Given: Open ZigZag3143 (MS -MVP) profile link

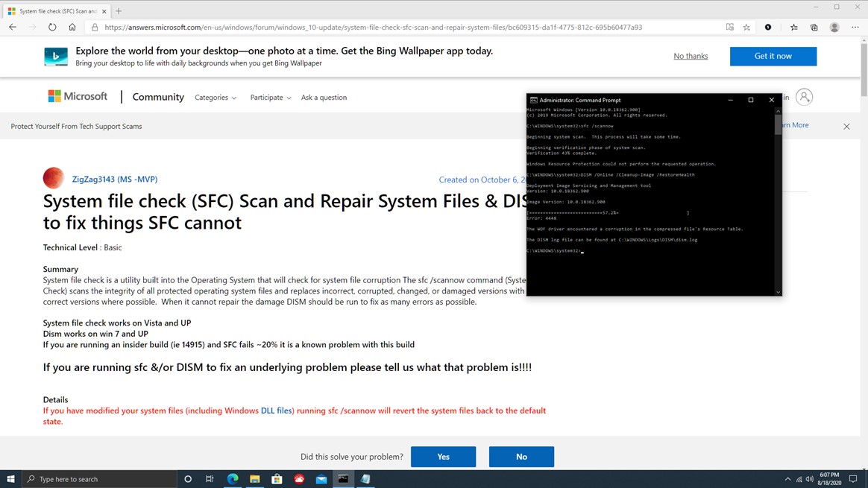Looking at the screenshot, I should 115,180.
